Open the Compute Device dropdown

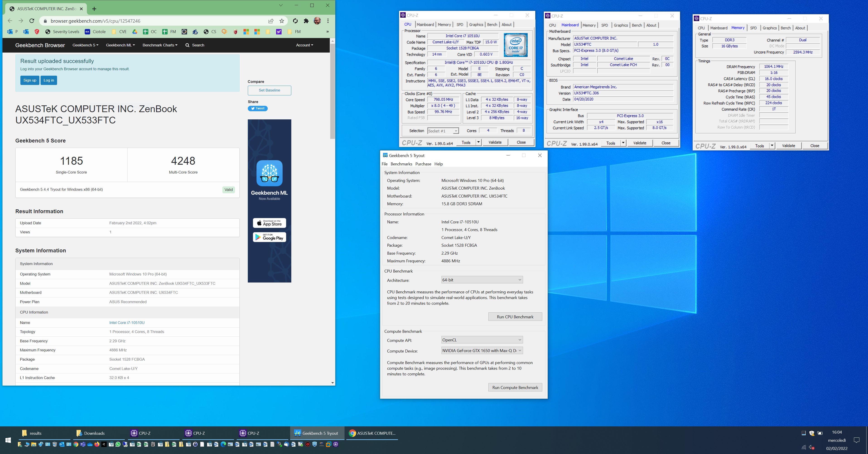(482, 350)
